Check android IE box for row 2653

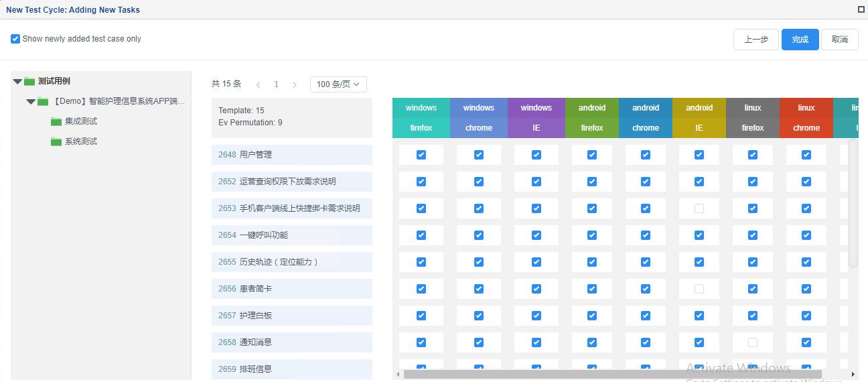click(699, 208)
